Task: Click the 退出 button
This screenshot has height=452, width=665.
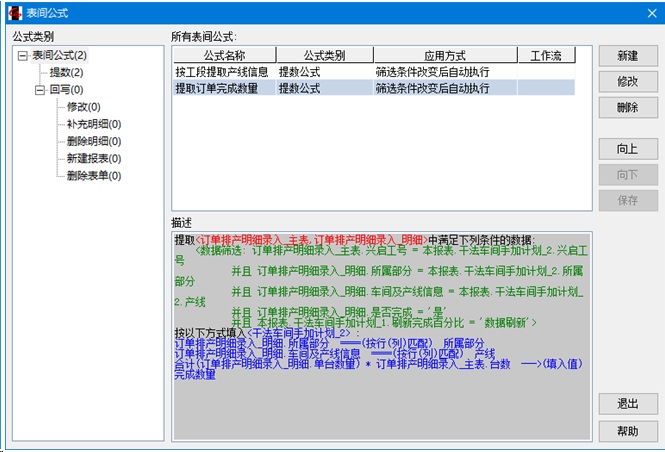Action: coord(627,404)
